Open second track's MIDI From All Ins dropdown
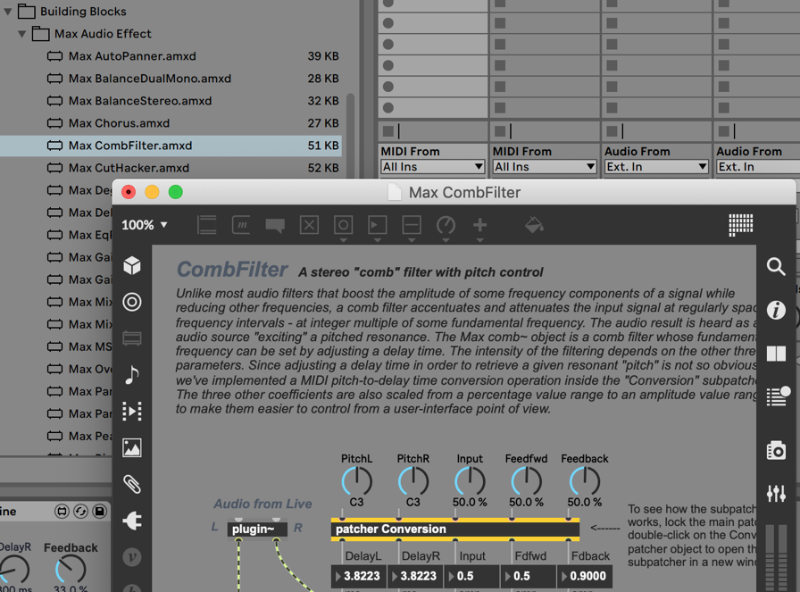 544,167
